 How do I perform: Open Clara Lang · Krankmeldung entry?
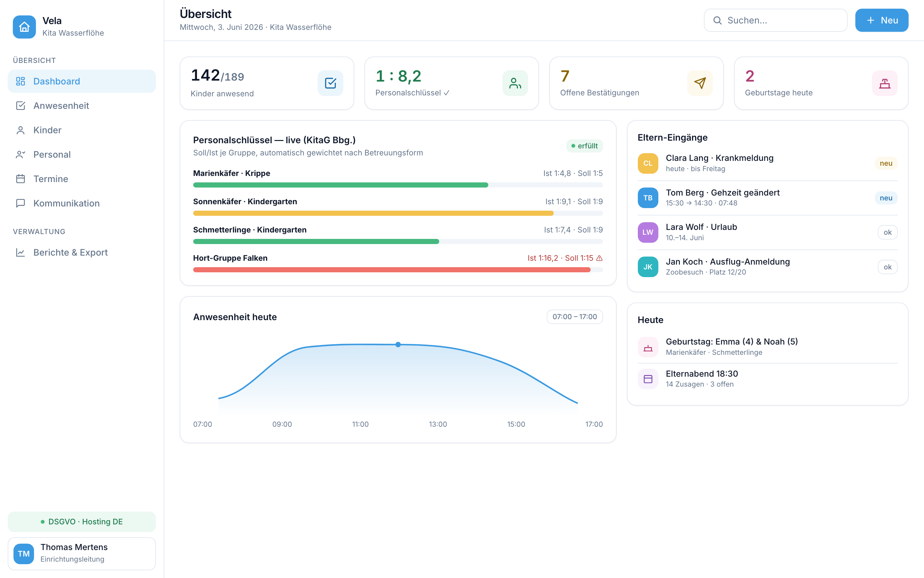(767, 163)
